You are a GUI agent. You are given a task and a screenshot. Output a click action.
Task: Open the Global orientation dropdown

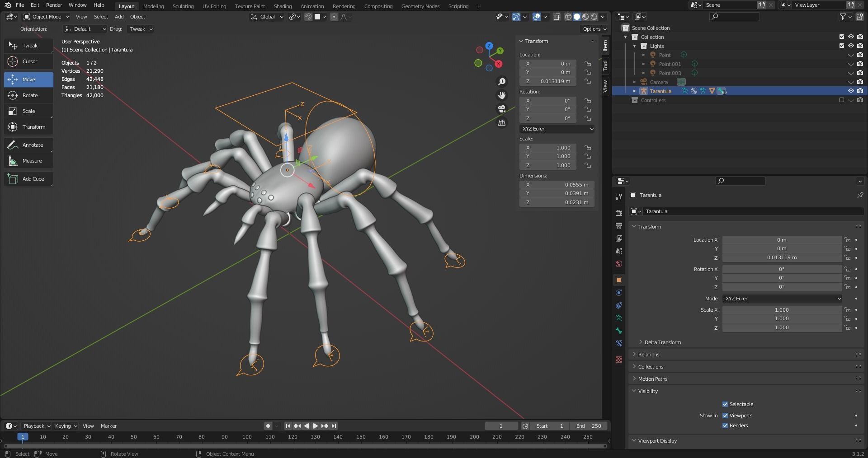click(x=267, y=17)
